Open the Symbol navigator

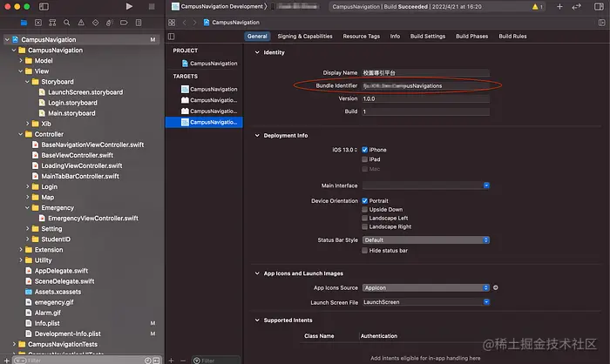coord(52,23)
